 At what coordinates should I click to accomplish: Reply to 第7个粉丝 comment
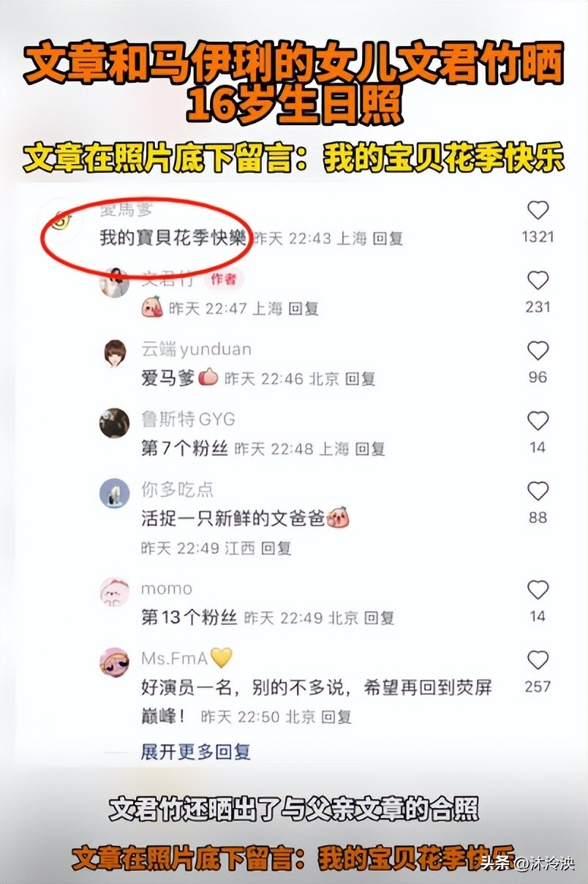370,449
